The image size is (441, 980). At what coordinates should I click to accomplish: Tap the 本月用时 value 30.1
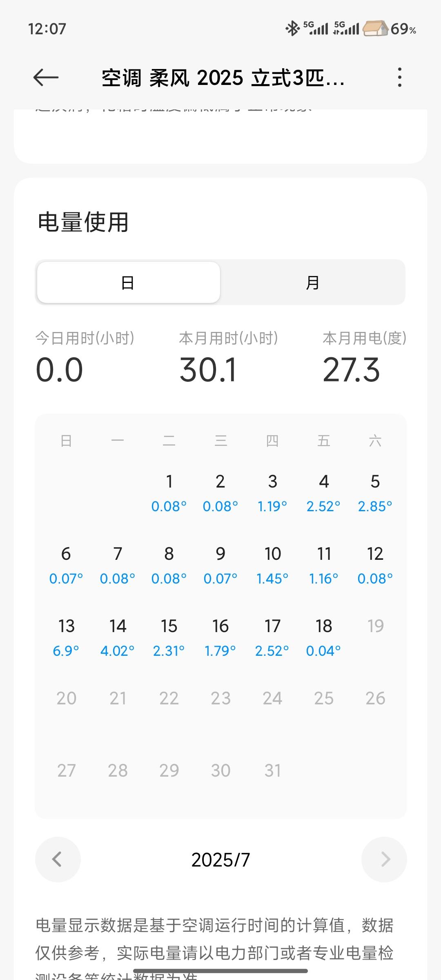208,370
